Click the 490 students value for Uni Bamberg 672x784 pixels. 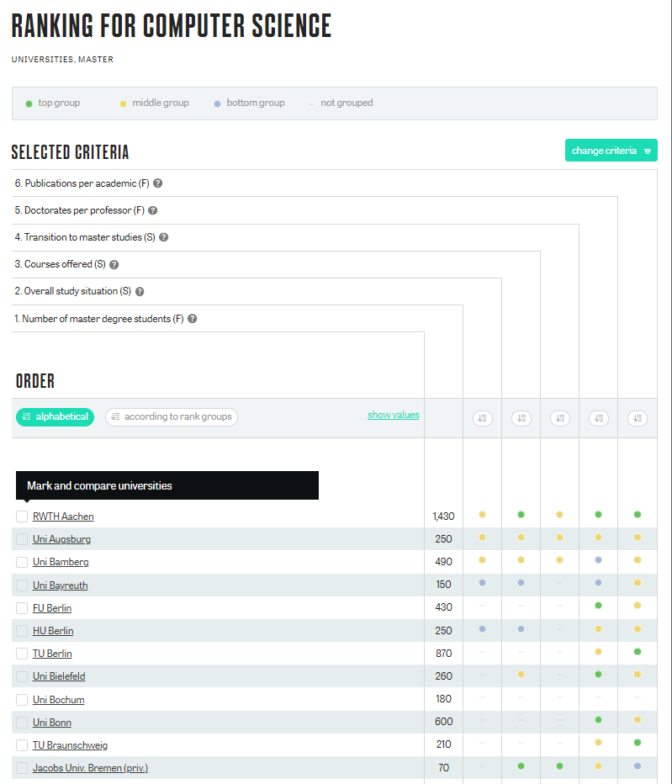(443, 562)
